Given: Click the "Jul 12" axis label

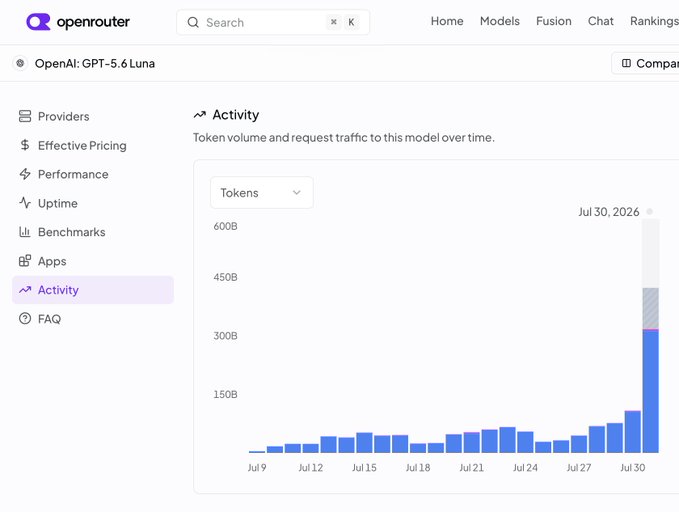Looking at the screenshot, I should (310, 468).
